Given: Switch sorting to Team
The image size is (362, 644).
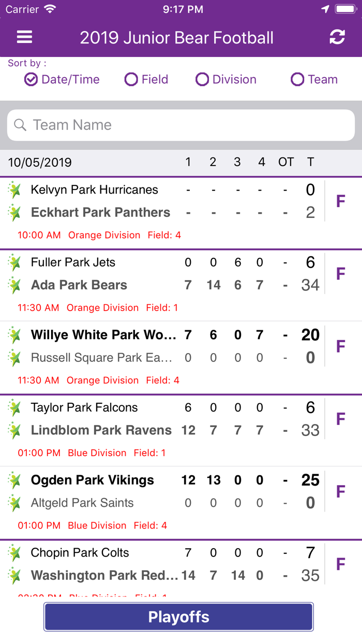Looking at the screenshot, I should [297, 79].
